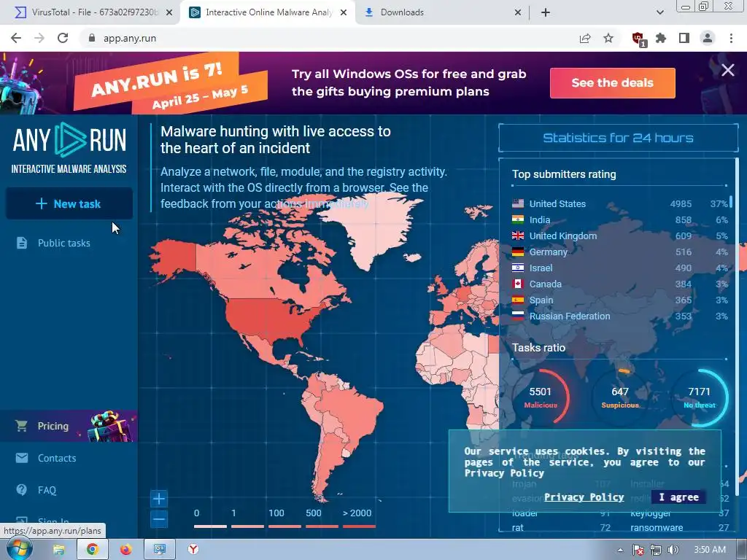747x560 pixels.
Task: Click the Public tasks document icon
Action: (21, 243)
